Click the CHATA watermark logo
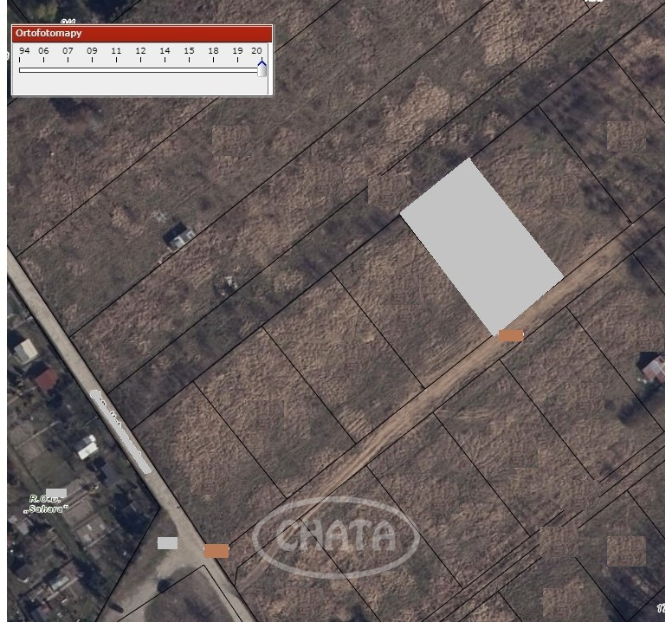672x622 pixels. pyautogui.click(x=336, y=536)
